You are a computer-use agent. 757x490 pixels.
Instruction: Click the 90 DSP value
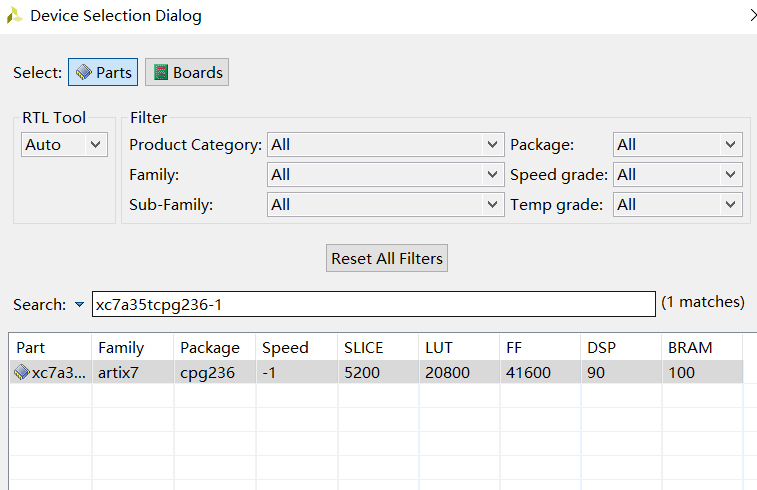[596, 373]
